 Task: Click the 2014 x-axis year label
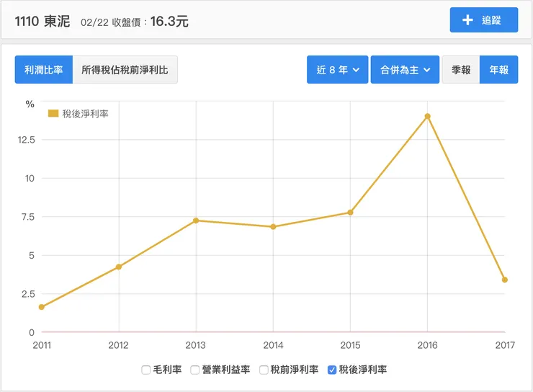[273, 345]
